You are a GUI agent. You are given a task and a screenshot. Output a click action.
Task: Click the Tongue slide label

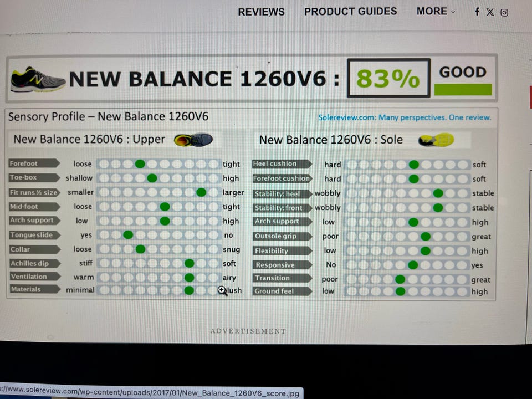pos(34,235)
